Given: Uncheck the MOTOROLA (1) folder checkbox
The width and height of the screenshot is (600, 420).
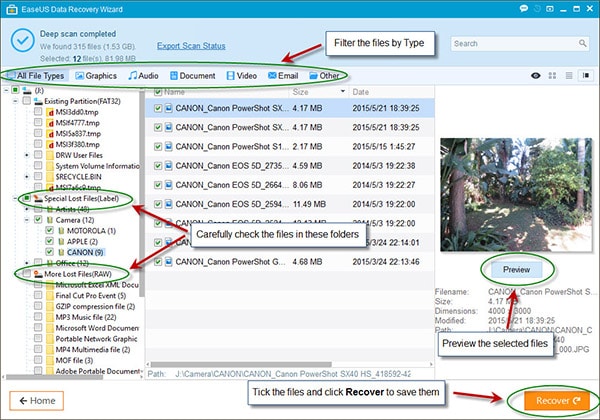Looking at the screenshot, I should (x=49, y=231).
